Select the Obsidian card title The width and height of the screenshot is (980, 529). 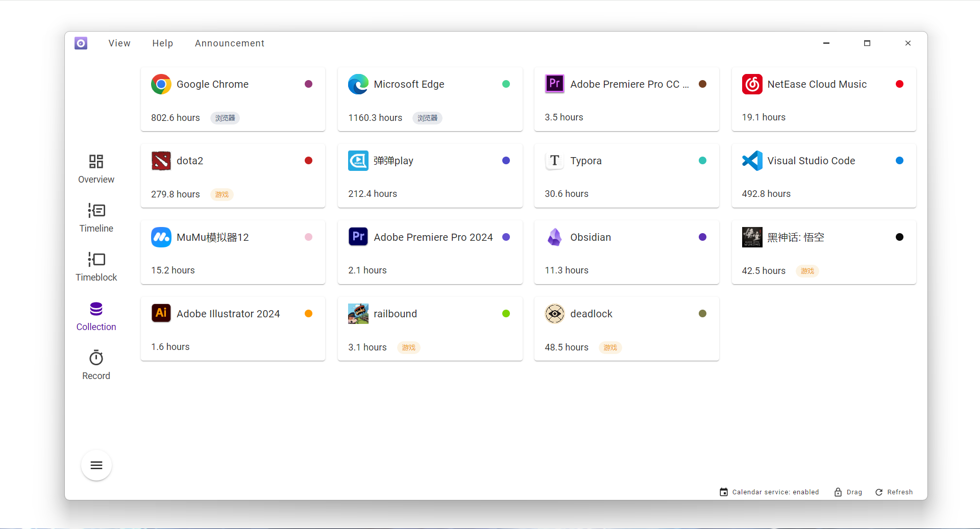(591, 237)
